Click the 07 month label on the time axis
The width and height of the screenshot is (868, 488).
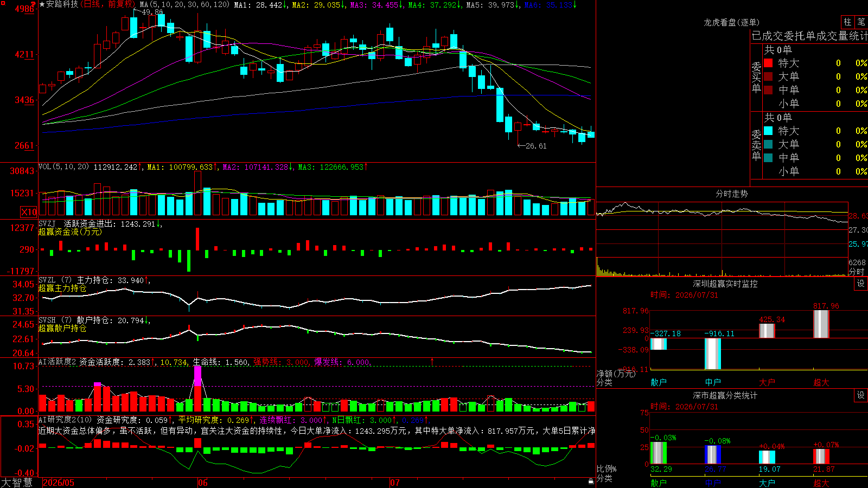pos(394,483)
